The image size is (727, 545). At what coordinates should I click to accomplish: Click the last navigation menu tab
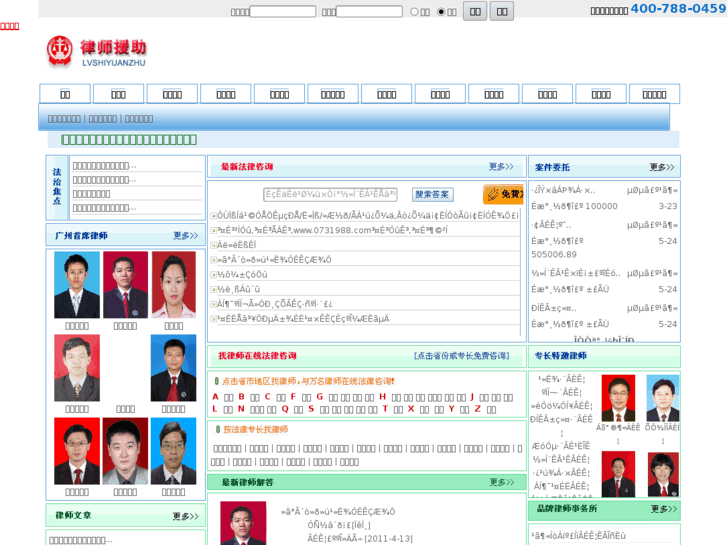(654, 94)
